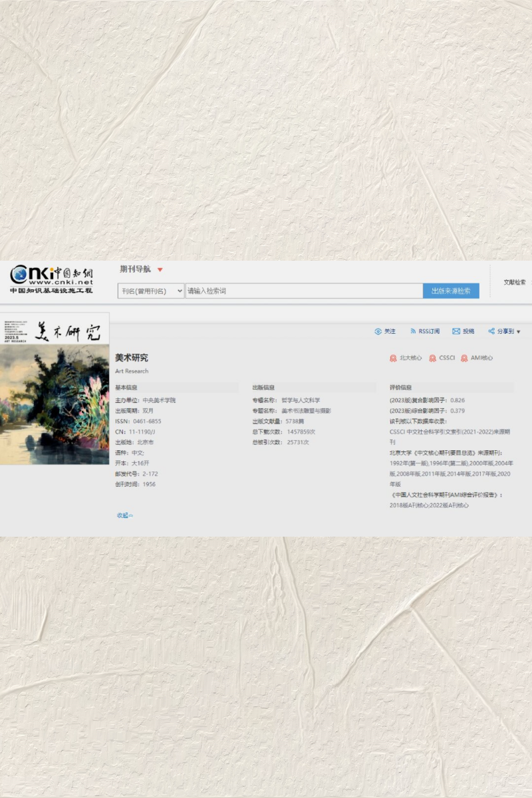532x798 pixels.
Task: Select the 语种 中文 row
Action: coord(130,453)
